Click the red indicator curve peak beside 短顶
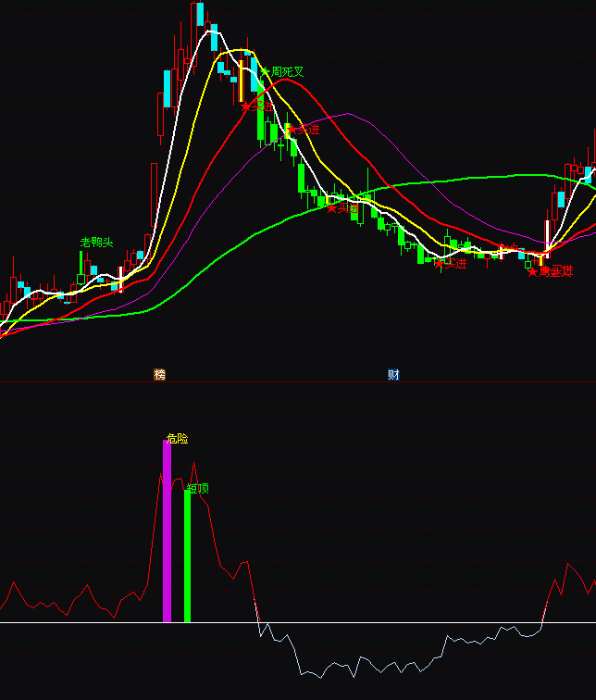596x700 pixels. pos(193,464)
